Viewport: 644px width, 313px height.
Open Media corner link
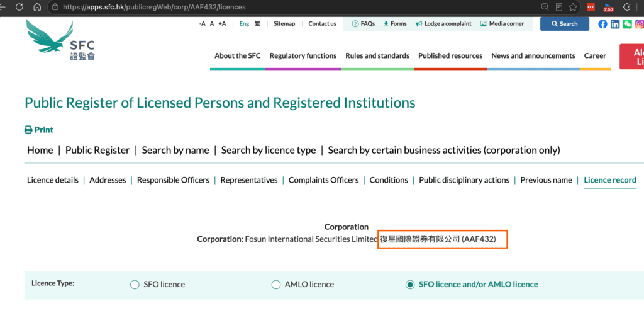click(x=502, y=24)
